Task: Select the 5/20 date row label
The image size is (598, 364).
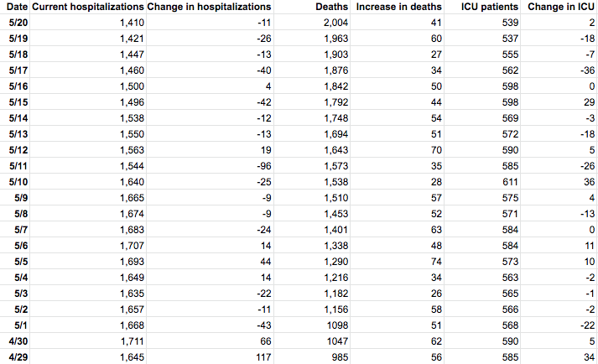Action: [x=18, y=23]
